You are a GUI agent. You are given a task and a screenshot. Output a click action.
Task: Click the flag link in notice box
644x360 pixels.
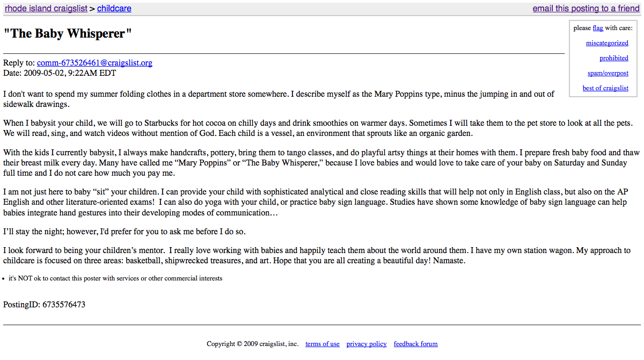click(598, 28)
